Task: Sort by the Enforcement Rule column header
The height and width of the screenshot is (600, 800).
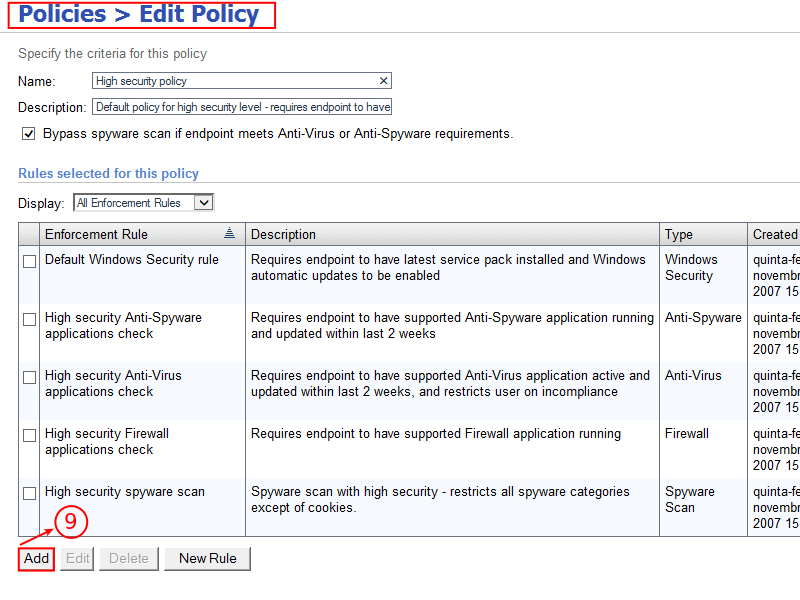Action: tap(142, 234)
